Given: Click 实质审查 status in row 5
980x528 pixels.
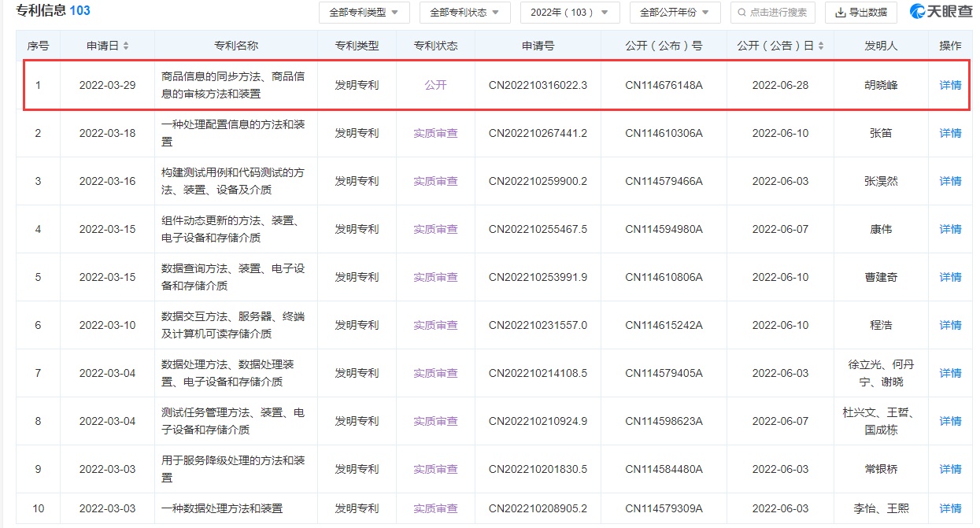Looking at the screenshot, I should point(435,277).
